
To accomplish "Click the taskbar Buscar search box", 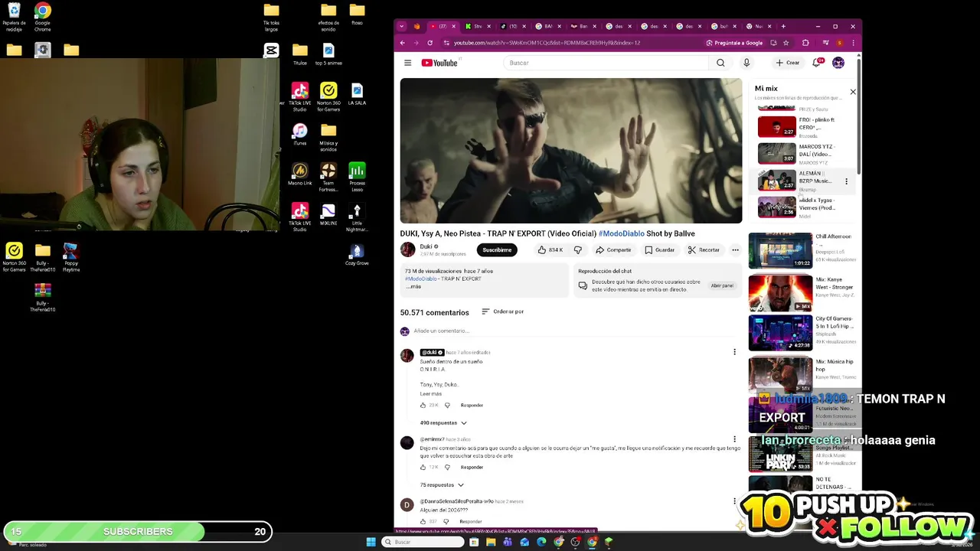I will click(423, 542).
